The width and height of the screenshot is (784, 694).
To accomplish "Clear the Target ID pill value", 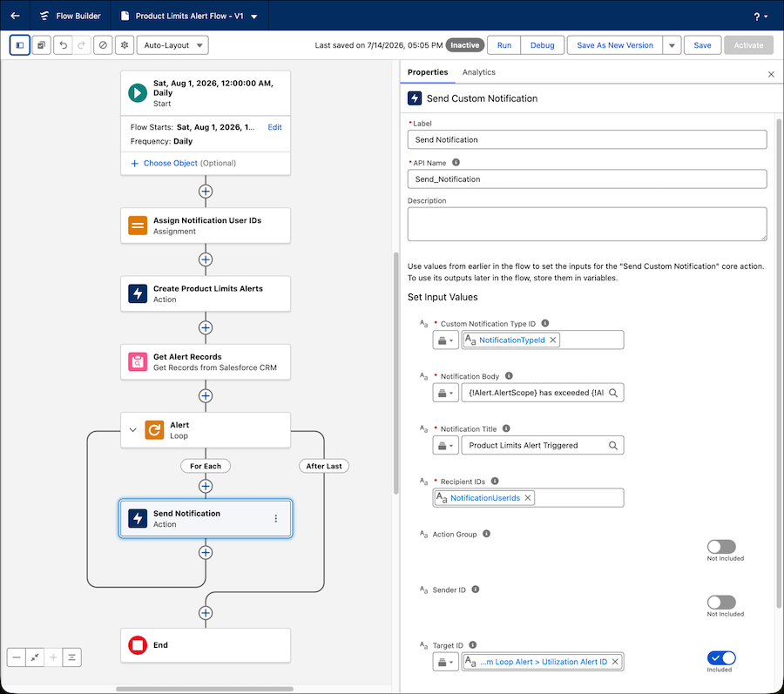I will pos(615,662).
